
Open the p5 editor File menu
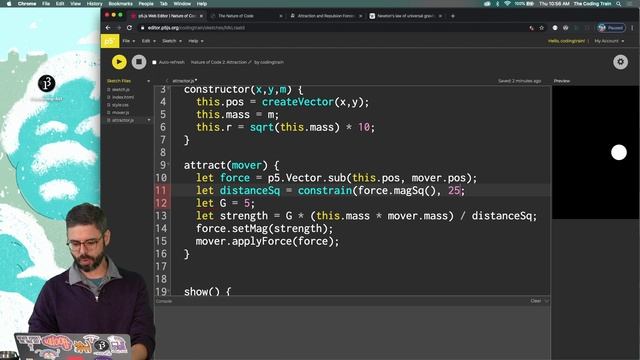129,41
